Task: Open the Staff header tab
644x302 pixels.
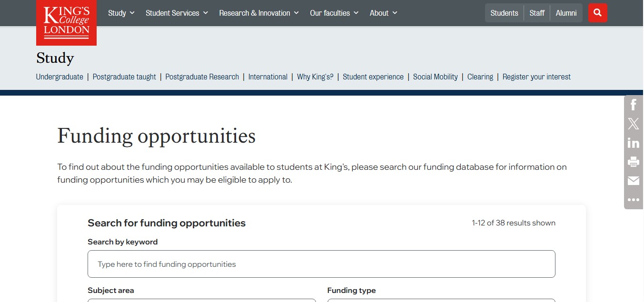Action: [x=537, y=13]
